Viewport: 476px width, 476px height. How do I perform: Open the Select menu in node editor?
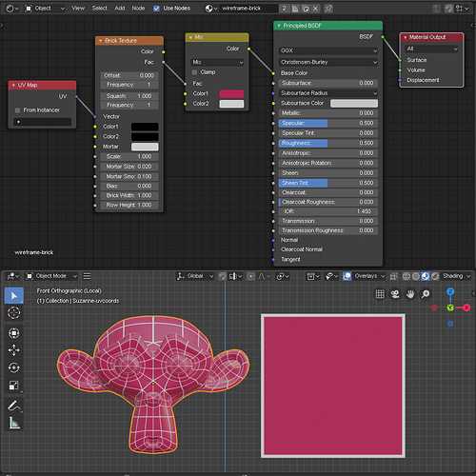99,9
